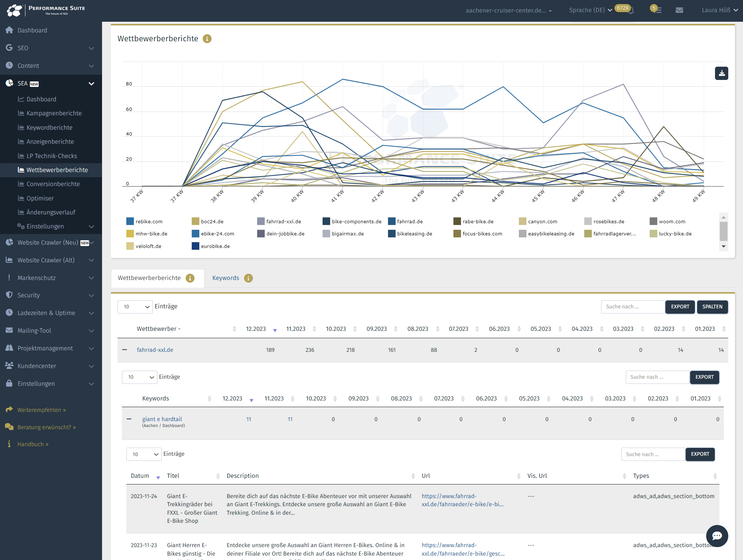The image size is (743, 560).
Task: Toggle eurobike.de series in chart legend
Action: coord(211,246)
